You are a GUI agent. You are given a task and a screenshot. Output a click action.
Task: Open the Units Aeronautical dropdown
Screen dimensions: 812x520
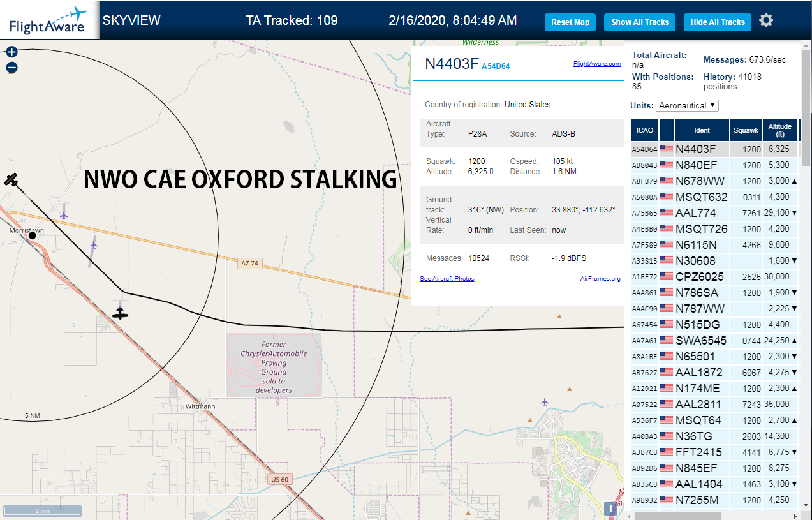click(x=688, y=105)
